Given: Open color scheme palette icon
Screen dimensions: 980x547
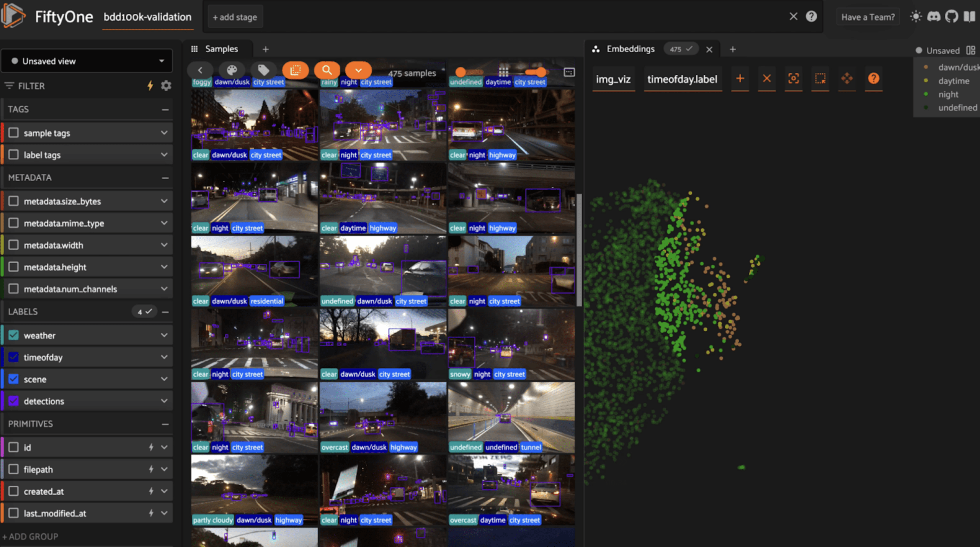Looking at the screenshot, I should [x=232, y=70].
